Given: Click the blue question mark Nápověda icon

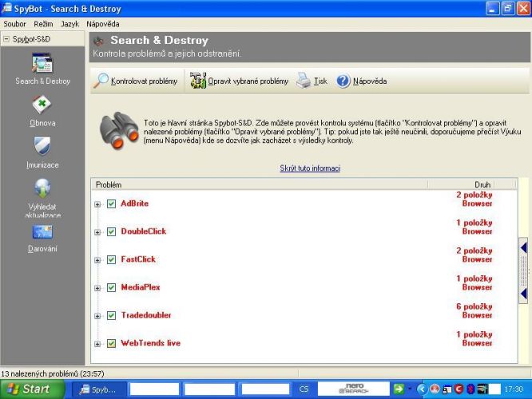Looking at the screenshot, I should point(343,81).
